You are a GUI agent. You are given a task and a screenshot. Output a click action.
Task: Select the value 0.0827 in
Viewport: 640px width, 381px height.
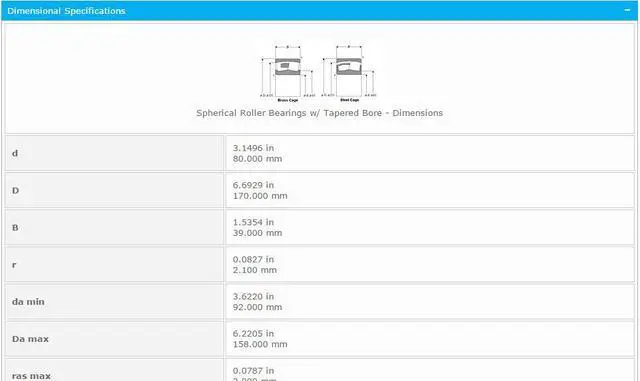pos(253,260)
